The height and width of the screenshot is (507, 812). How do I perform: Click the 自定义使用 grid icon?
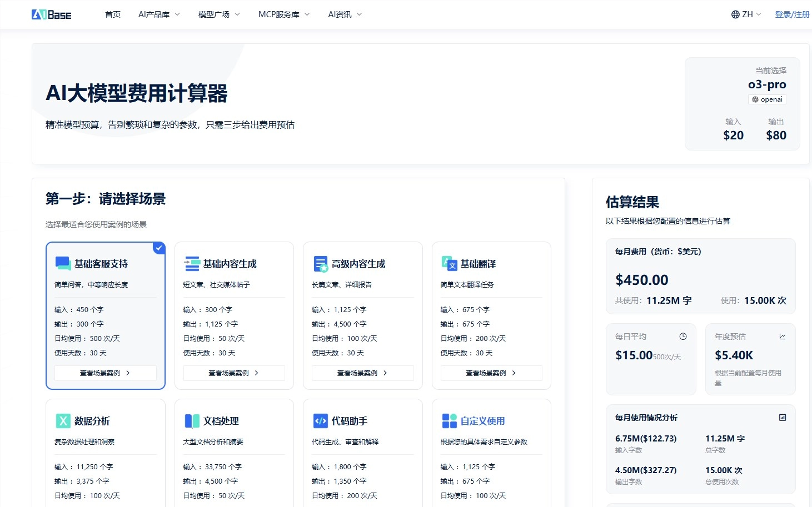tap(449, 421)
